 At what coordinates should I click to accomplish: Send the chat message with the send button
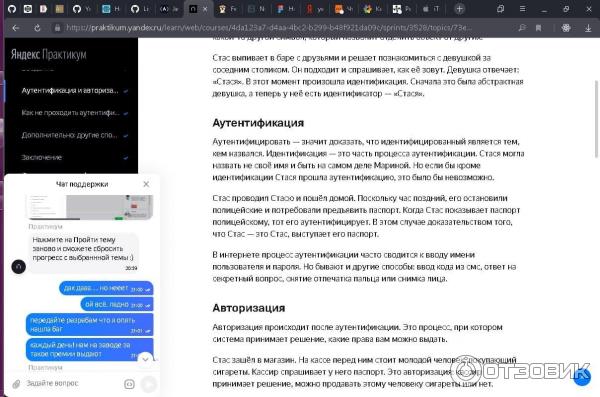click(148, 384)
